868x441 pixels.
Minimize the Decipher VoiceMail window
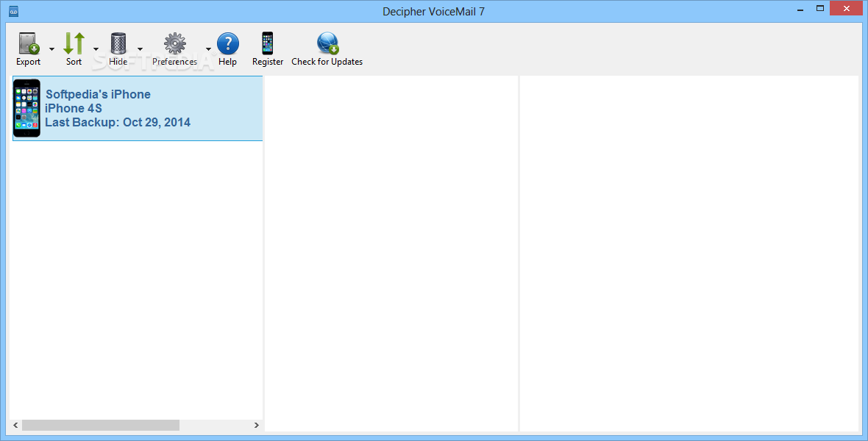tap(800, 10)
